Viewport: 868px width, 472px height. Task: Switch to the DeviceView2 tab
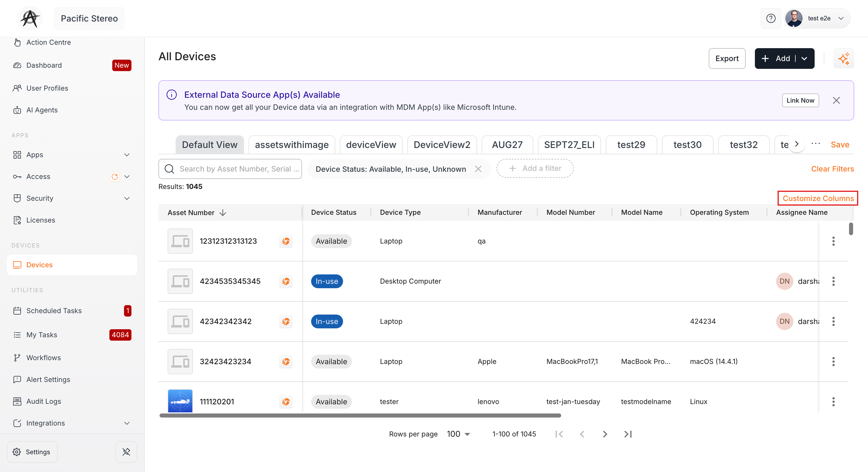442,145
